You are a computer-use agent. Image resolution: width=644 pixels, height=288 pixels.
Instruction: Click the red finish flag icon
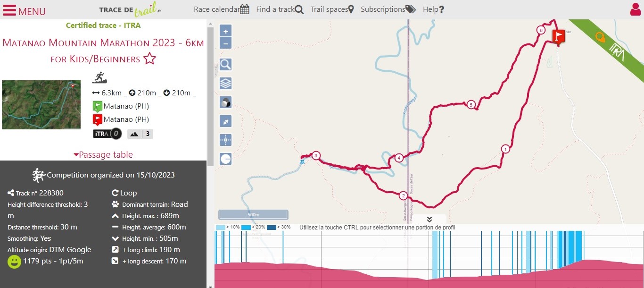point(97,119)
